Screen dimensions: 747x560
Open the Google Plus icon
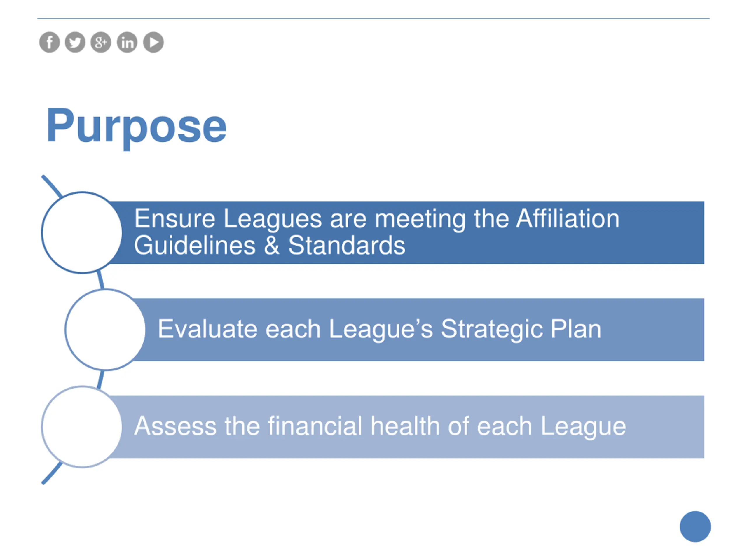(101, 42)
